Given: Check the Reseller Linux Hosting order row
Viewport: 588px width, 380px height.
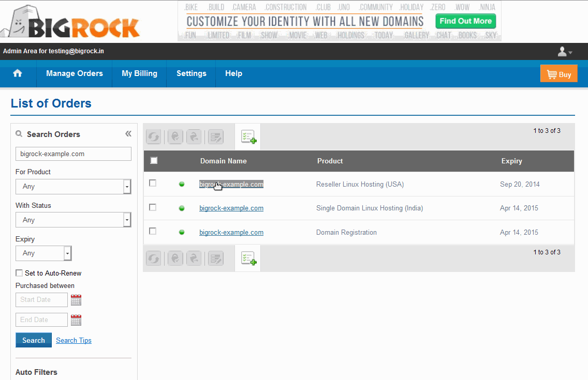Looking at the screenshot, I should coord(153,183).
